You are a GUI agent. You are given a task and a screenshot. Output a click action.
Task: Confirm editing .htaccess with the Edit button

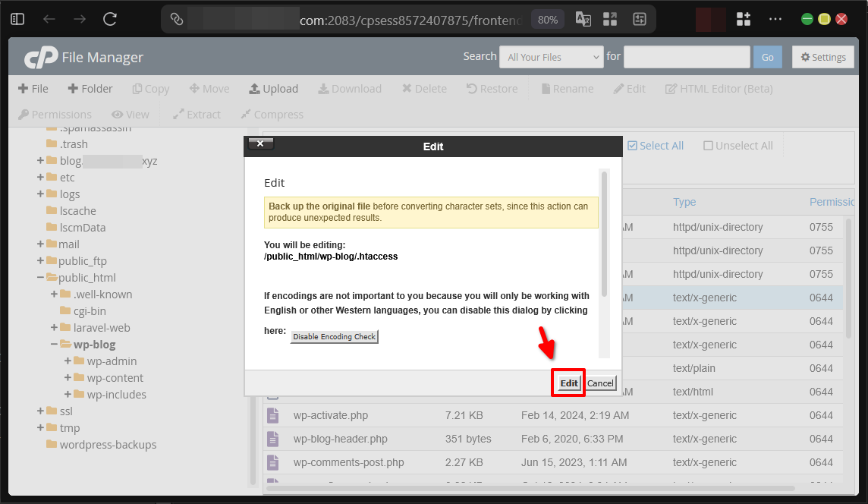[x=568, y=383]
